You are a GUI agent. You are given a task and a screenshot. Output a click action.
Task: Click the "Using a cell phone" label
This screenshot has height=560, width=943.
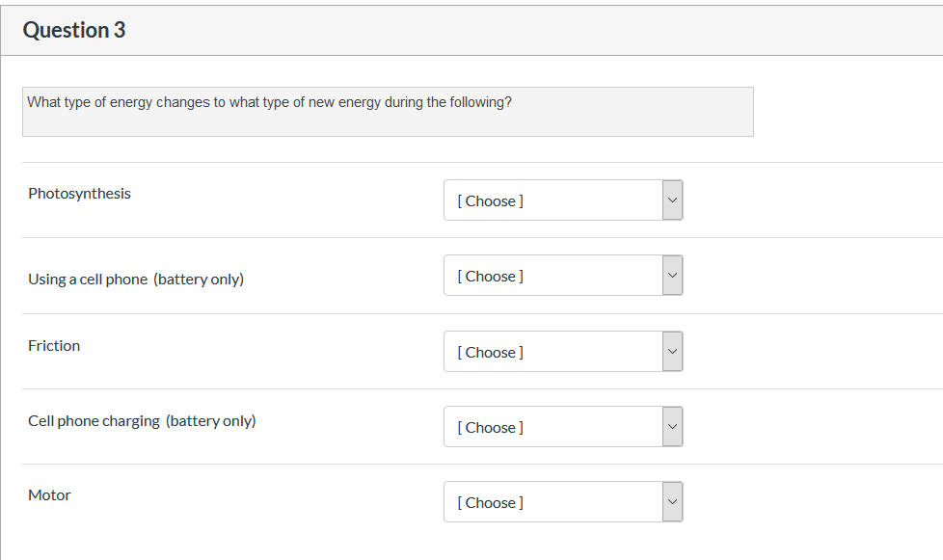[88, 280]
